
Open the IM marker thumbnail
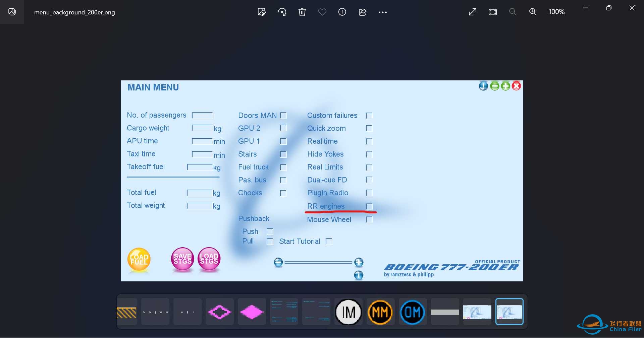[348, 312]
